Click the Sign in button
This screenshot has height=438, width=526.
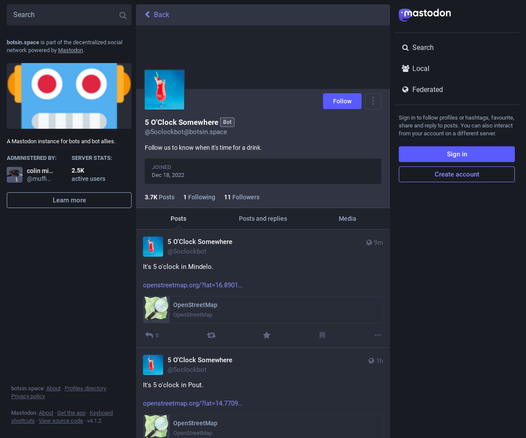coord(457,154)
